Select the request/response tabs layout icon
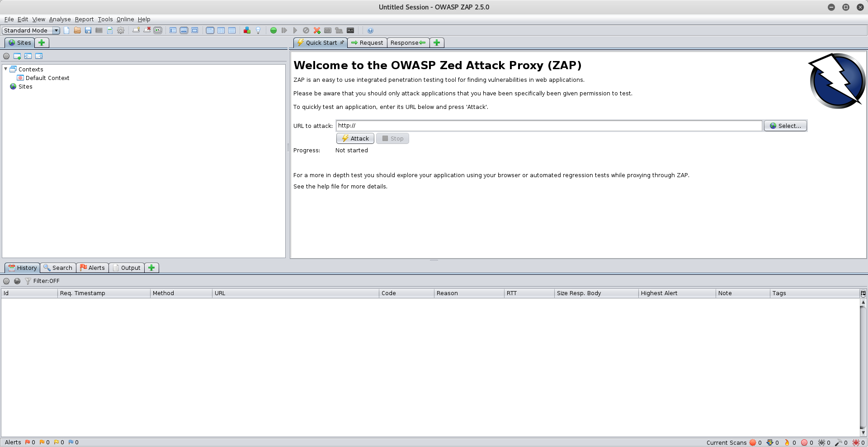This screenshot has width=868, height=447. [x=210, y=30]
